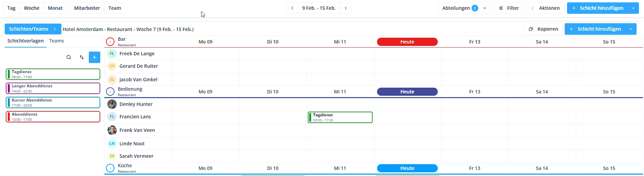This screenshot has width=644, height=176.
Task: Go to previous week arrow
Action: 292,8
